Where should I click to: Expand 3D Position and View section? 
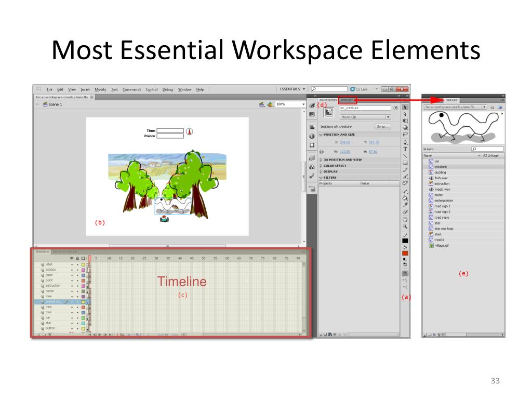click(x=321, y=160)
